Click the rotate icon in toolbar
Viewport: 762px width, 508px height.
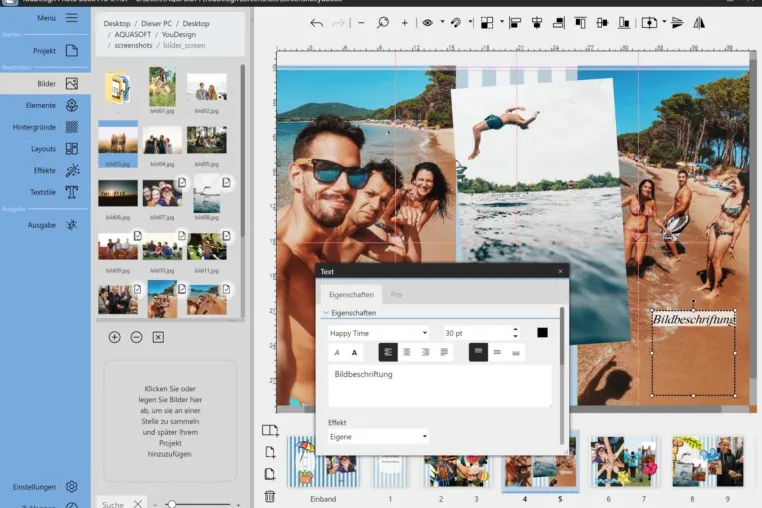click(x=456, y=23)
